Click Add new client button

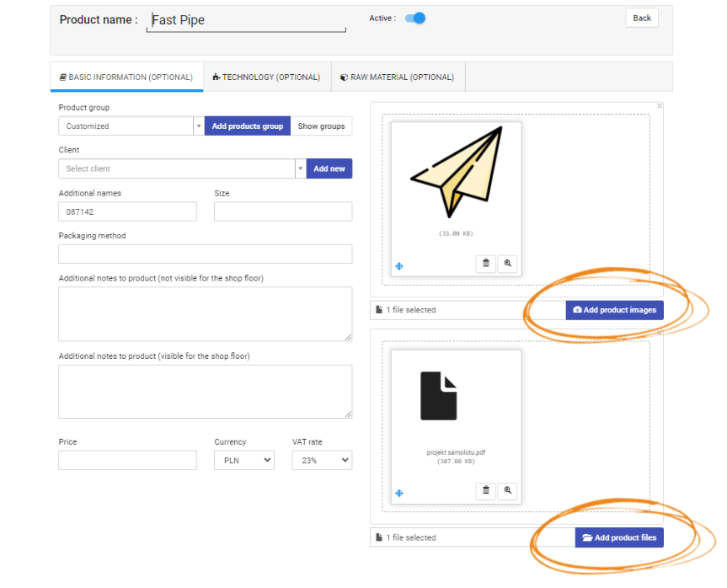click(329, 168)
